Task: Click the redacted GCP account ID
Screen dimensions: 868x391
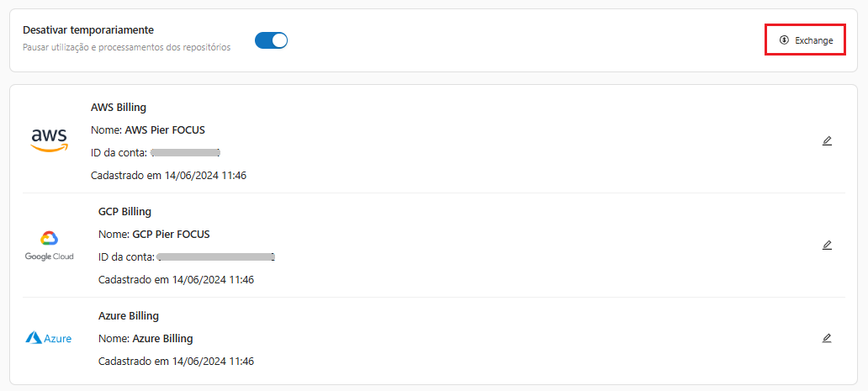Action: 216,256
